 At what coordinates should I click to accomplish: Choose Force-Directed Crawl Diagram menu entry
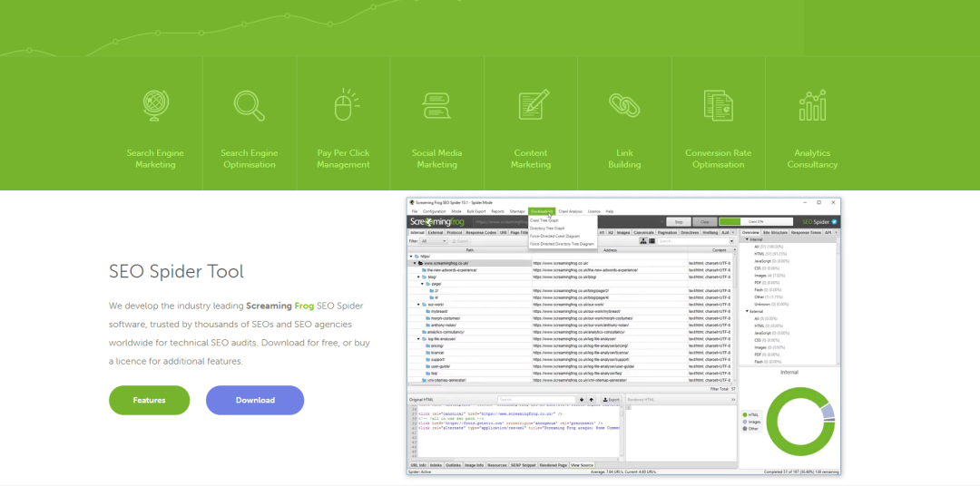(x=554, y=236)
